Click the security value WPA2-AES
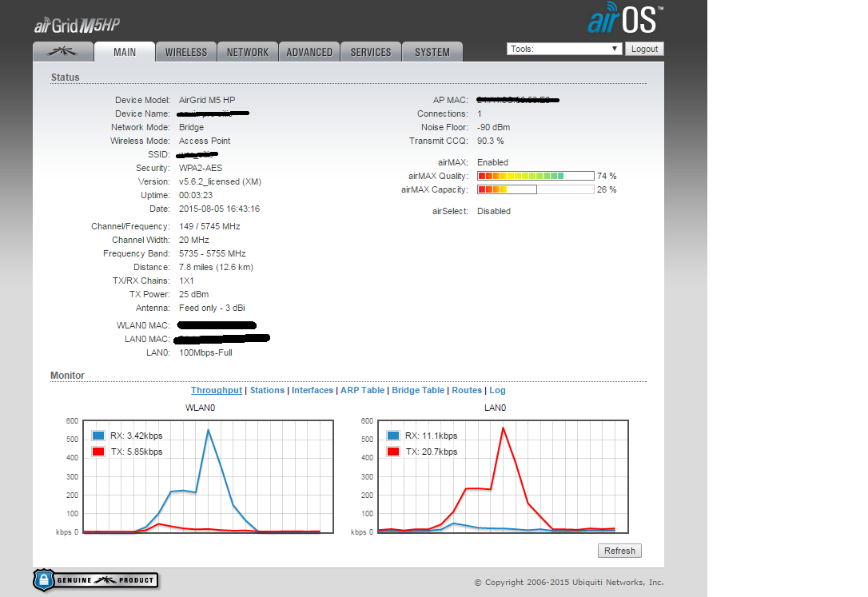The width and height of the screenshot is (868, 597). (201, 168)
